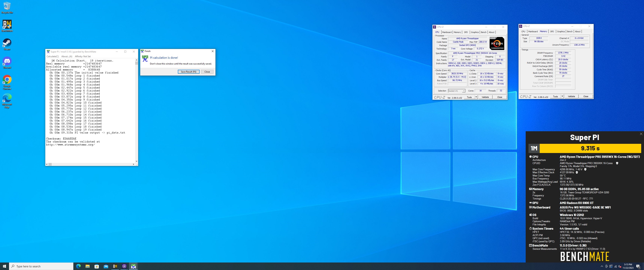
Task: Click Validate button in left CPU-Z
Action: pyautogui.click(x=485, y=97)
